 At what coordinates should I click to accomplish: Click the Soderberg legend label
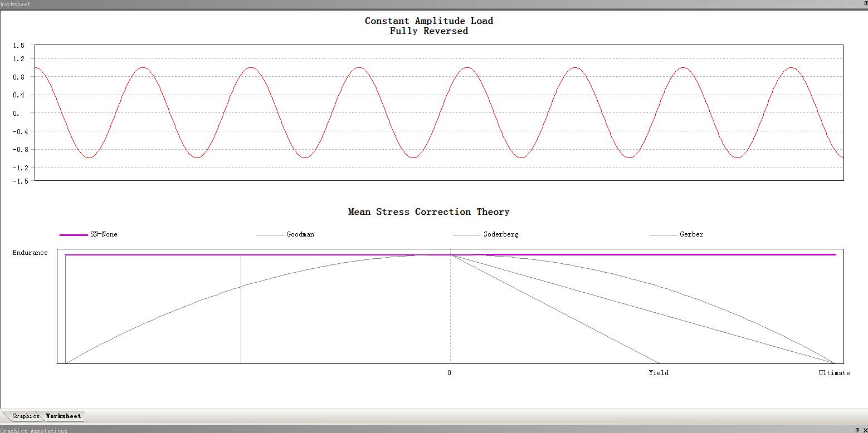point(501,234)
